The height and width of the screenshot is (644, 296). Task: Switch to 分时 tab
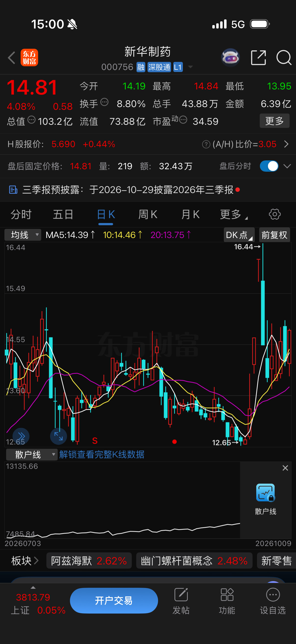(21, 214)
